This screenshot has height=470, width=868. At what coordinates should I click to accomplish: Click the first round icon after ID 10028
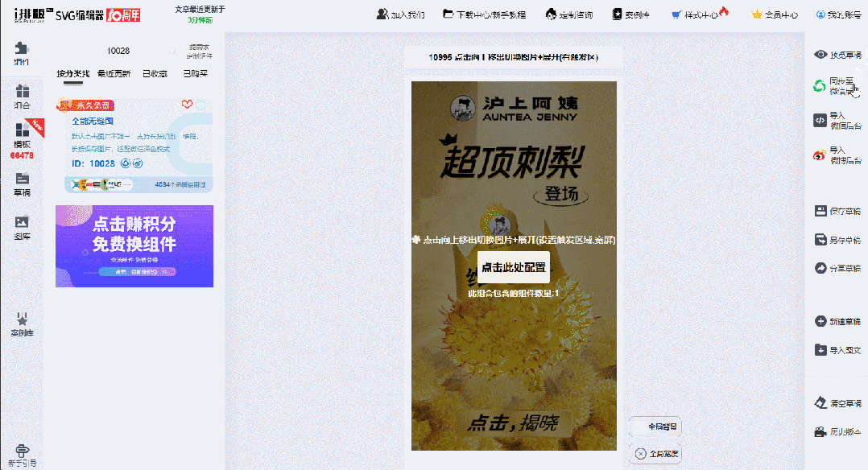126,163
